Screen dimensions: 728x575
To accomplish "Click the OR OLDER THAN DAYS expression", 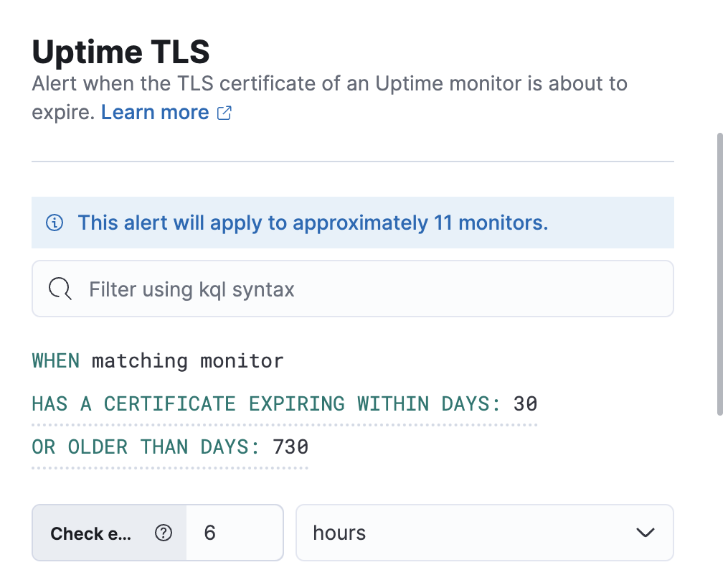I will (x=169, y=447).
